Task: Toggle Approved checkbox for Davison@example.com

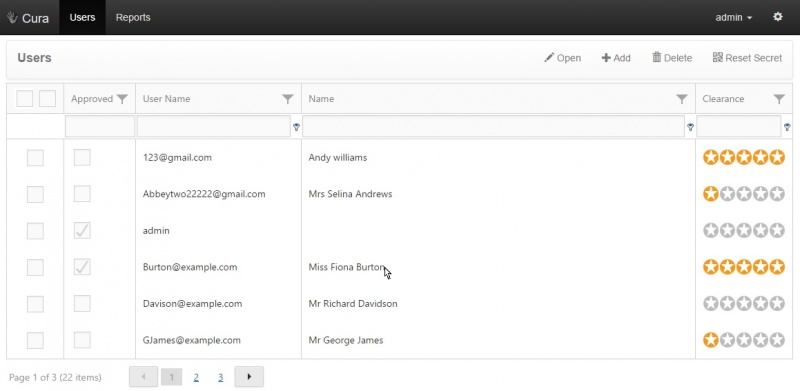Action: pyautogui.click(x=82, y=304)
